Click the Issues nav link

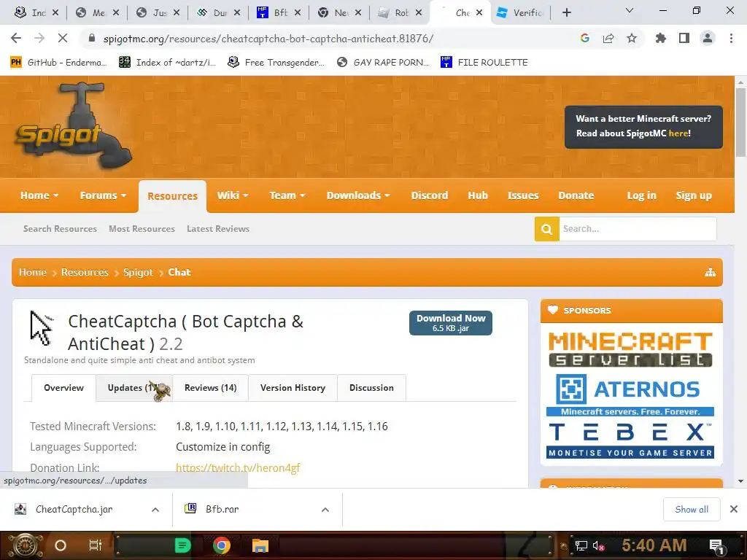pyautogui.click(x=523, y=195)
